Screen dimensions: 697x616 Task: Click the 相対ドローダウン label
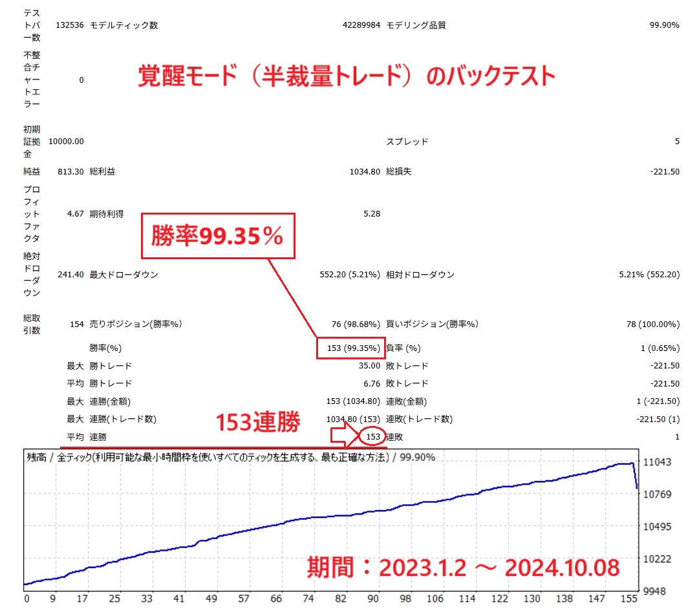coord(420,275)
